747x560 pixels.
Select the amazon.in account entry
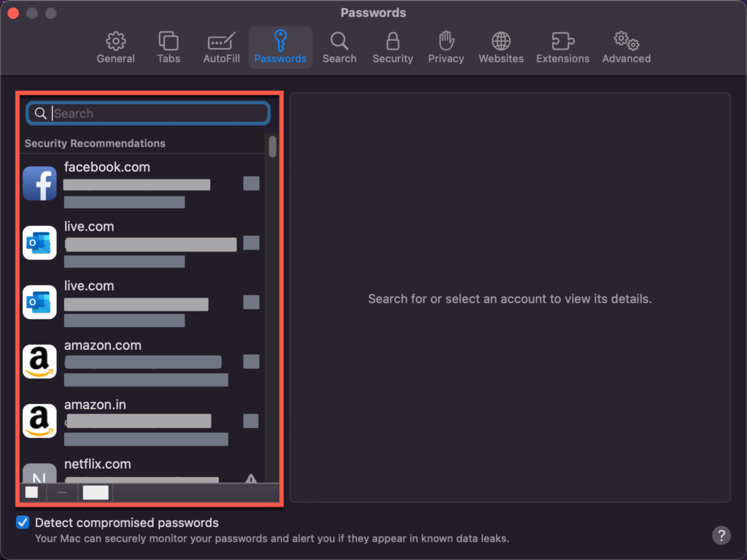[x=142, y=421]
